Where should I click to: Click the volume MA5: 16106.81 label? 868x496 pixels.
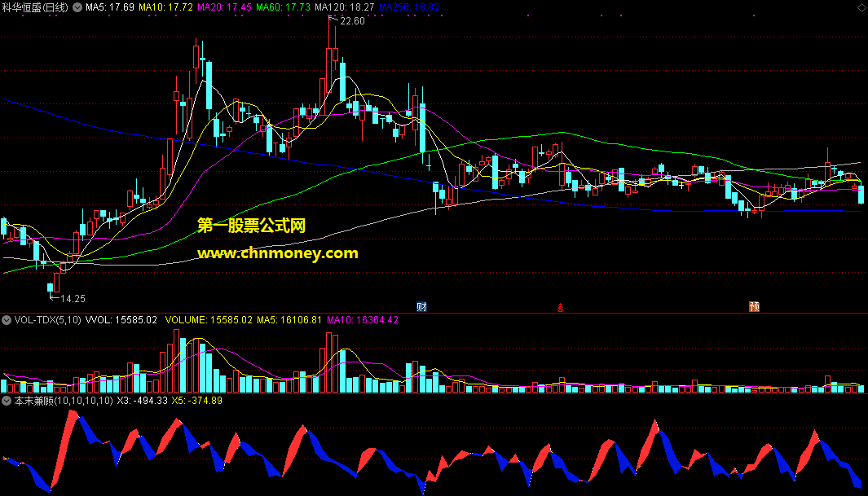click(x=289, y=320)
